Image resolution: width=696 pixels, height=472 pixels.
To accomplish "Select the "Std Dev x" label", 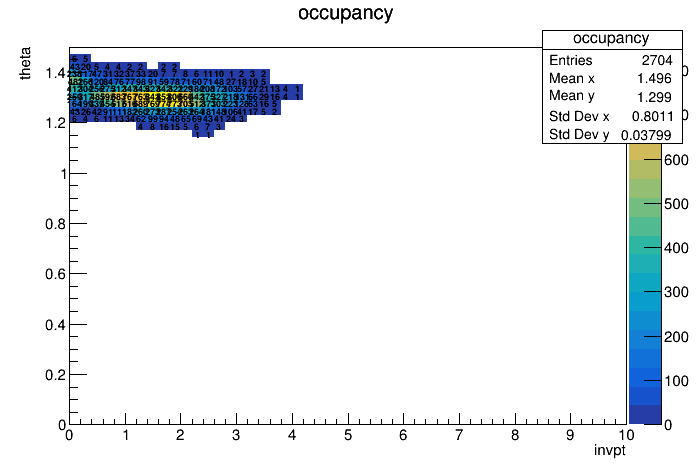I will pyautogui.click(x=579, y=116).
